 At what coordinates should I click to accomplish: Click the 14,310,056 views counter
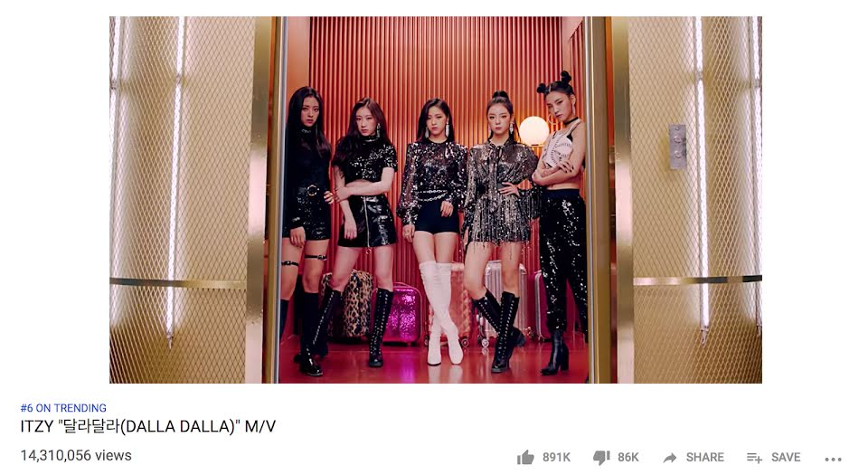(x=76, y=456)
